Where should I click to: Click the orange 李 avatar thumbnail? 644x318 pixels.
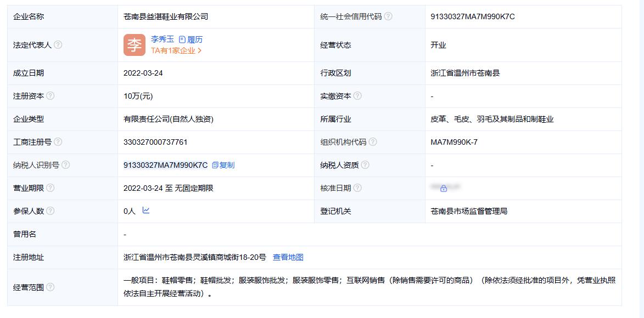click(135, 45)
